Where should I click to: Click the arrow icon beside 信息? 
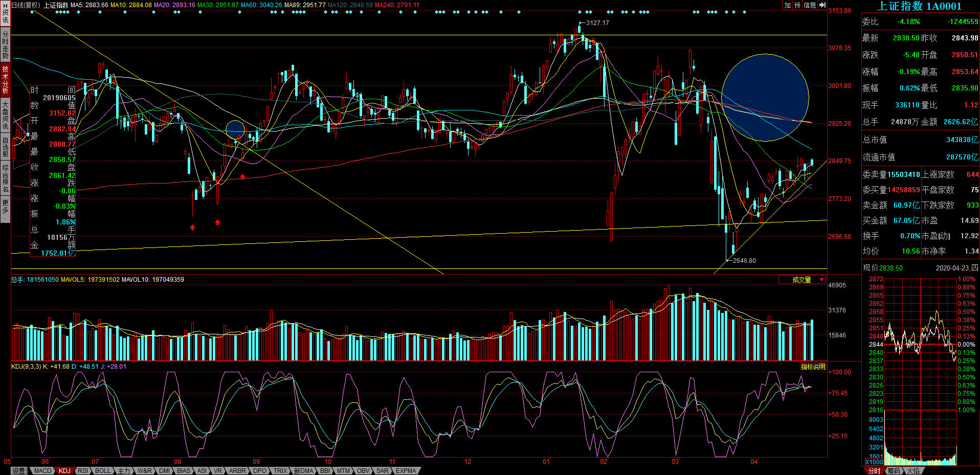(822, 5)
